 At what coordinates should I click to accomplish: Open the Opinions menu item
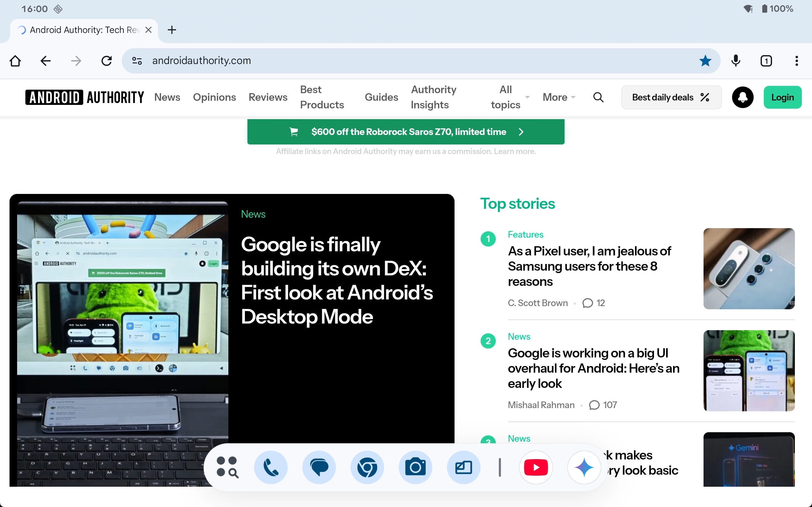[x=214, y=97]
